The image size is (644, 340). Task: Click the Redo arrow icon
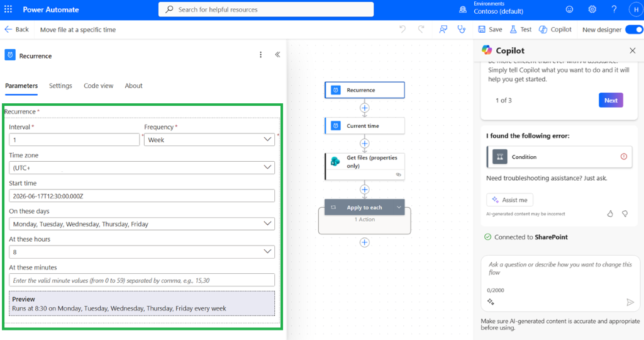(x=421, y=29)
